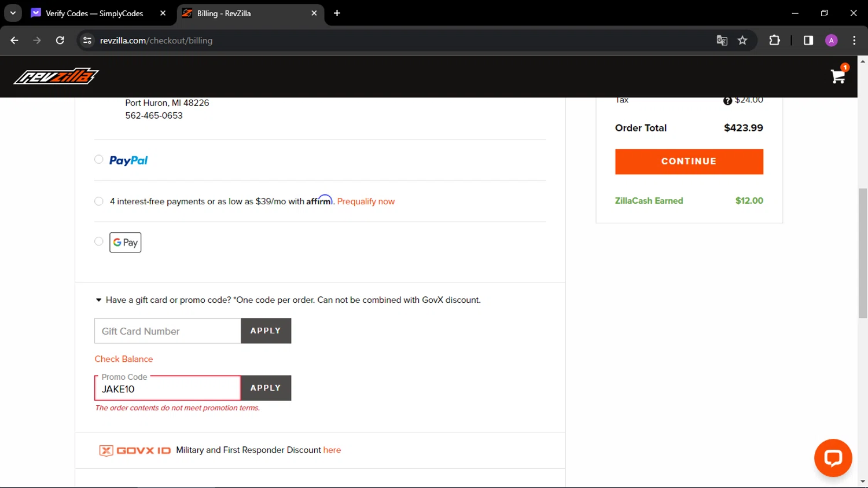Toggle the browser side panel
This screenshot has height=488, width=868.
[808, 41]
